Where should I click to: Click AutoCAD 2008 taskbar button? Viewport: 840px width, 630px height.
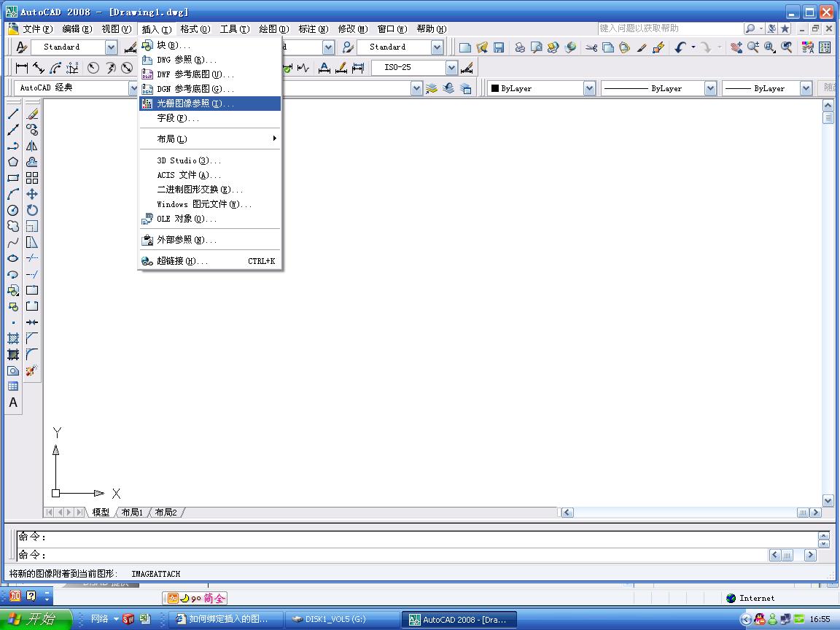click(459, 619)
